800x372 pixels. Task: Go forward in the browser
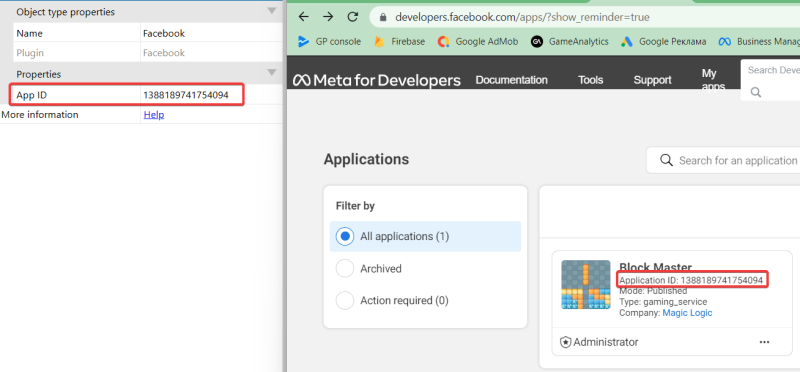328,17
